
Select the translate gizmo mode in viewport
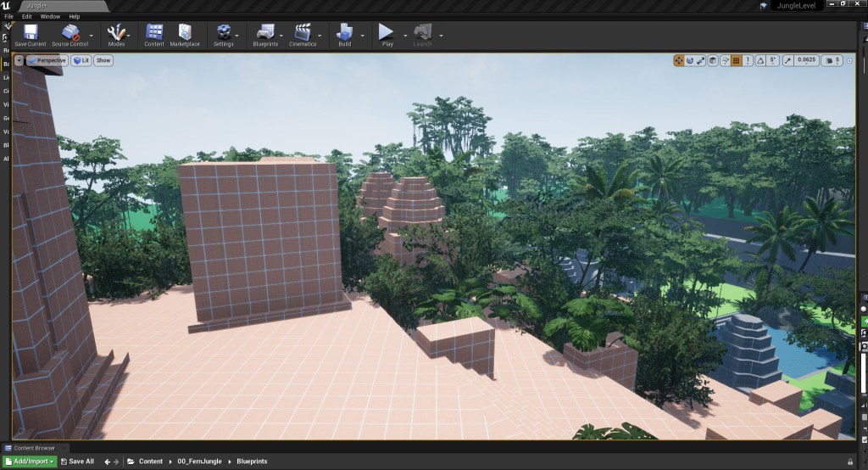679,60
